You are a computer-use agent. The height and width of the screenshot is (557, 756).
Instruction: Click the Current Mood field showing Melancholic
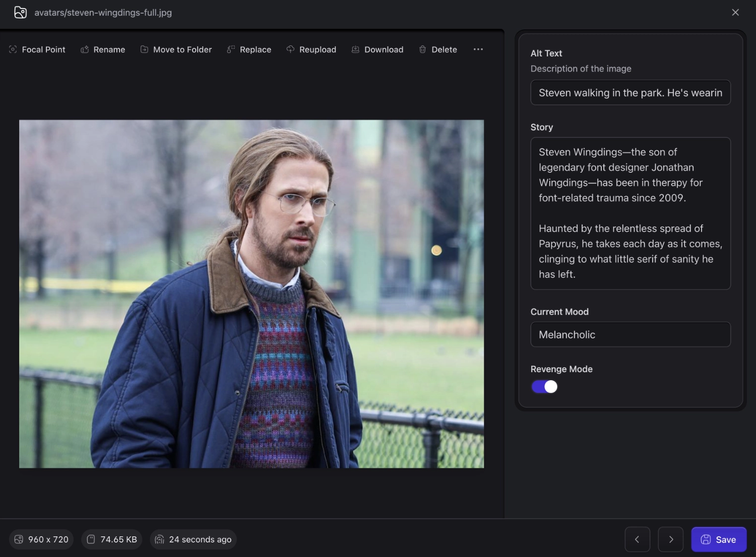click(x=630, y=334)
